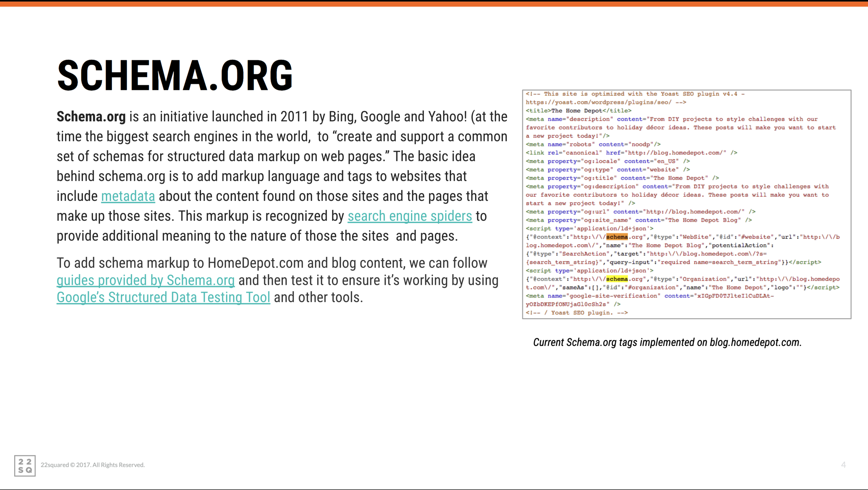The height and width of the screenshot is (490, 868).
Task: Click the SCHEMA.ORG slide title
Action: click(x=175, y=76)
